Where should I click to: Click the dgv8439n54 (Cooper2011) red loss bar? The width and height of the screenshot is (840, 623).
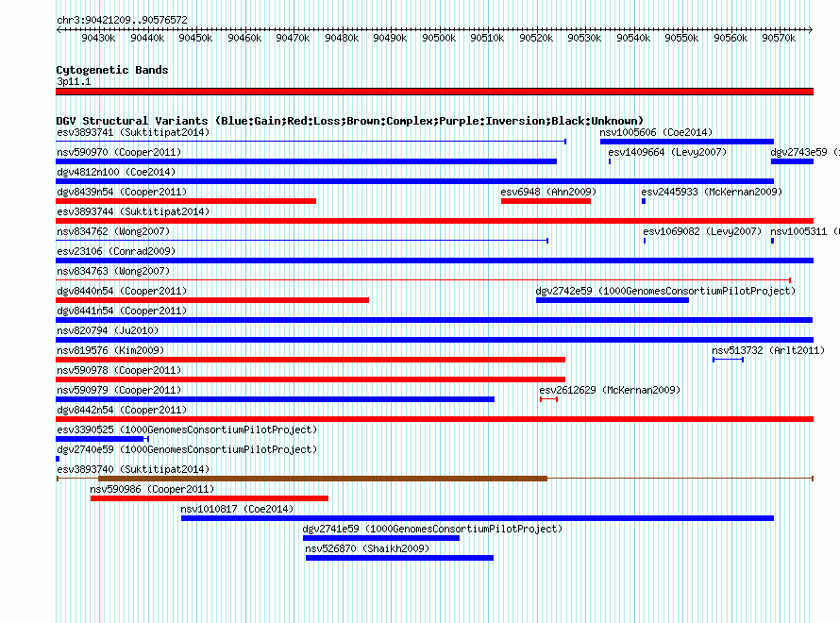tap(186, 201)
